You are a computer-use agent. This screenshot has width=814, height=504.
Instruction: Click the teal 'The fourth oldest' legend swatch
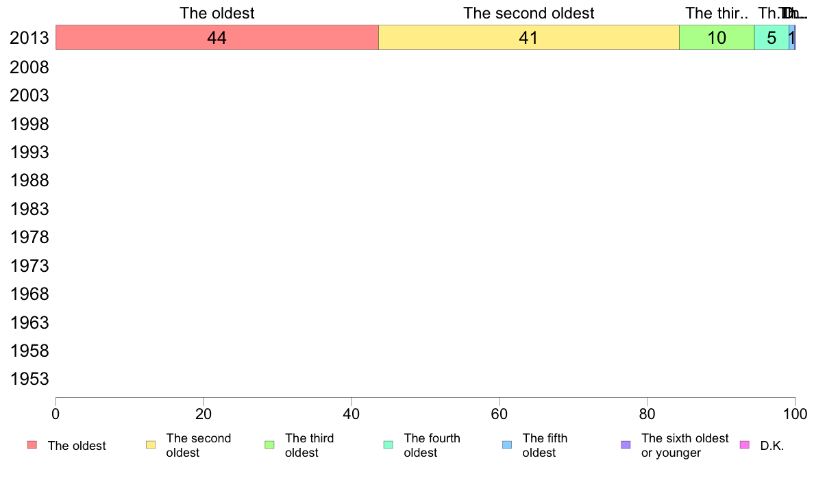pyautogui.click(x=388, y=445)
